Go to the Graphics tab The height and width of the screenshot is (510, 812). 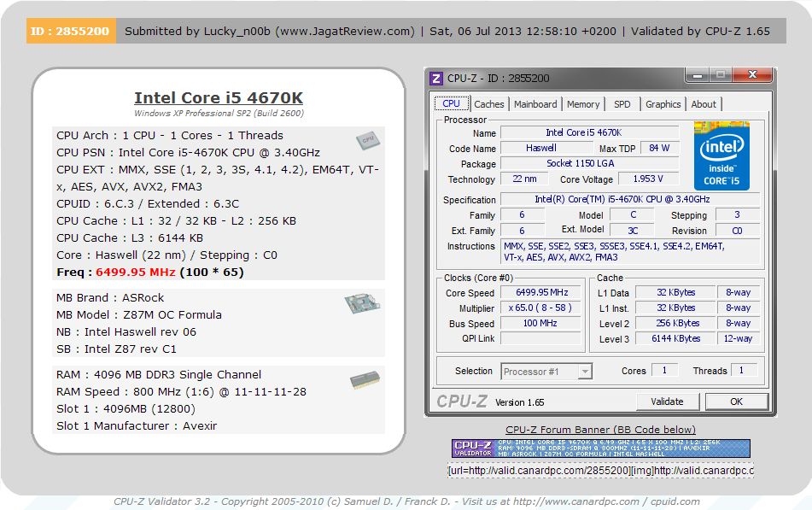(663, 104)
